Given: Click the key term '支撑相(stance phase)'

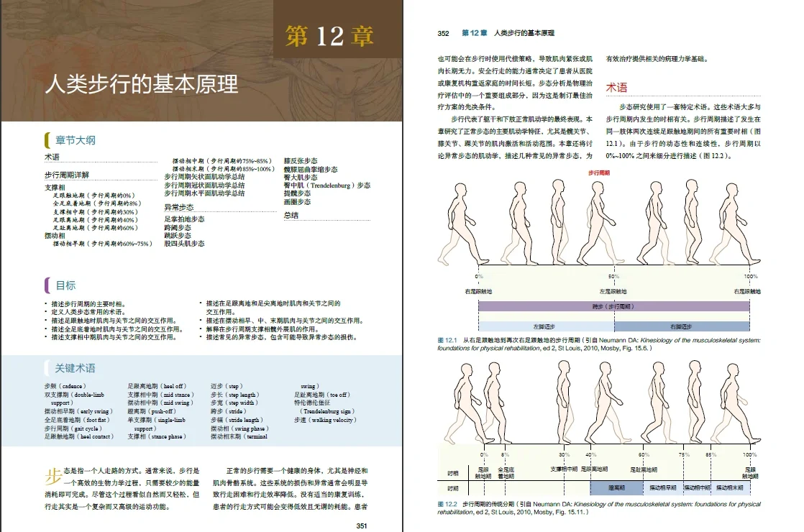Looking at the screenshot, I should click(x=157, y=436).
